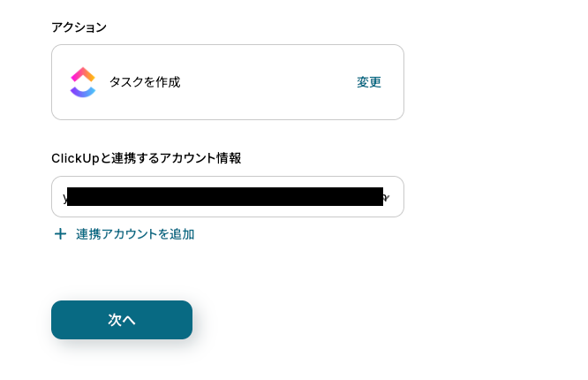Viewport: 588px width, 380px height.
Task: Click the アクション section heading
Action: coord(79,27)
